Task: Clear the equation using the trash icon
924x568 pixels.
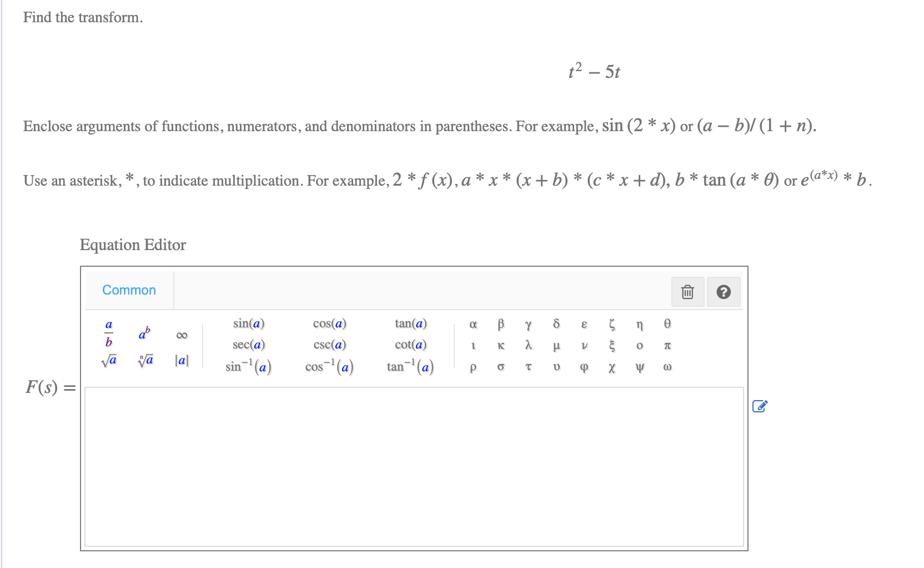Action: point(688,291)
